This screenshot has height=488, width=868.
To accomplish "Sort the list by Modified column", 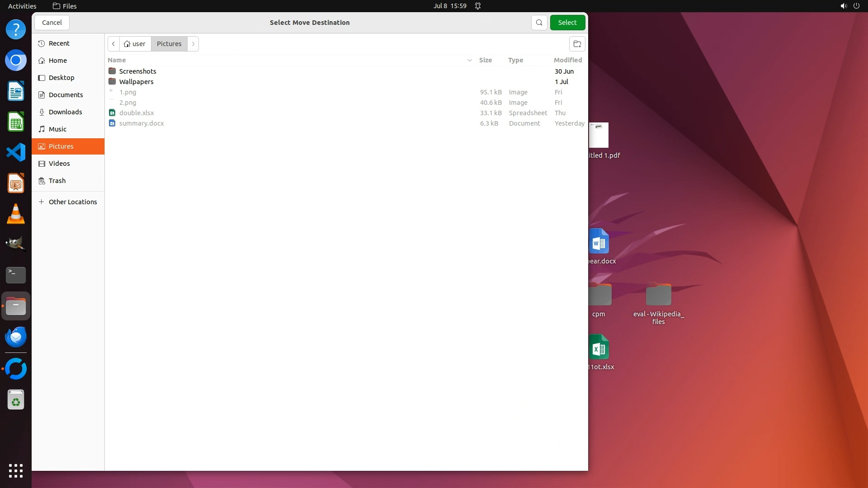I will (567, 60).
